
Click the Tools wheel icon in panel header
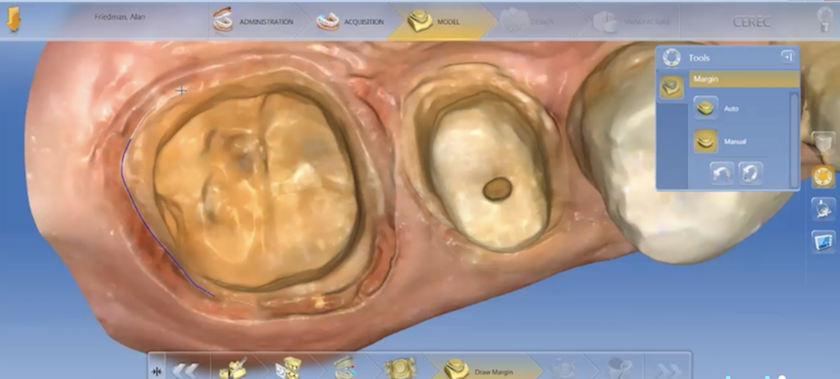pyautogui.click(x=671, y=57)
